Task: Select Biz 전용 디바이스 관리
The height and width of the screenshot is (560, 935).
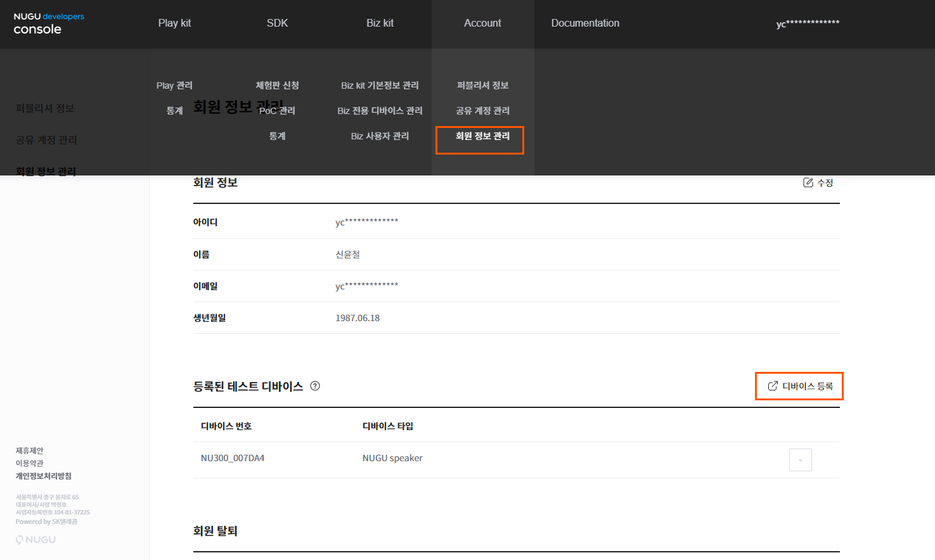Action: (x=380, y=111)
